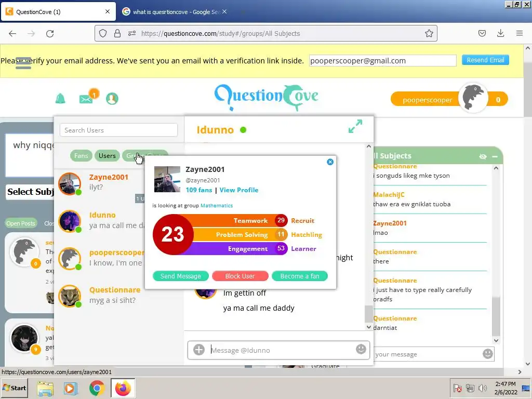This screenshot has width=532, height=399.
Task: Click the Firefox icon in the taskbar
Action: tap(123, 388)
